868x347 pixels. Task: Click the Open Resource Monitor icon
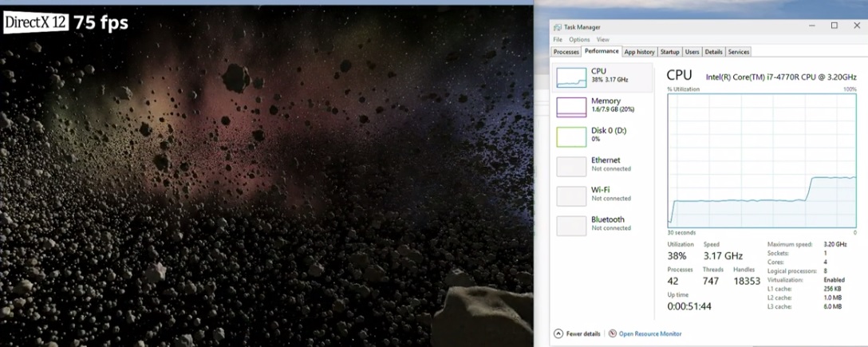tap(612, 333)
